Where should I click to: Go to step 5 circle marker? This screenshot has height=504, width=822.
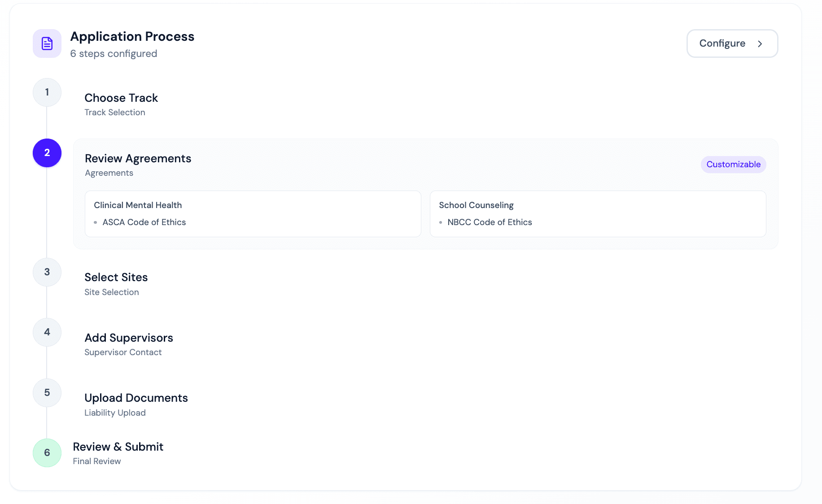coord(47,393)
